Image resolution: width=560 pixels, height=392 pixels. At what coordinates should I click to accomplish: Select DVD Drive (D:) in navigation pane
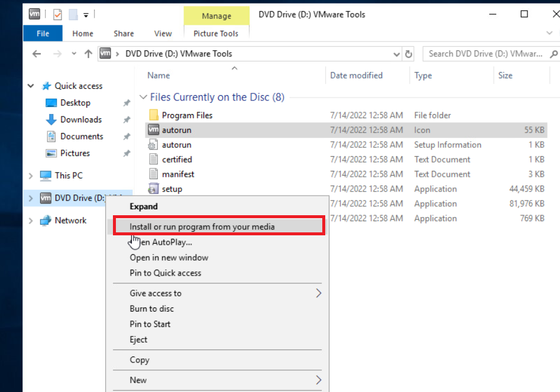[x=79, y=198]
